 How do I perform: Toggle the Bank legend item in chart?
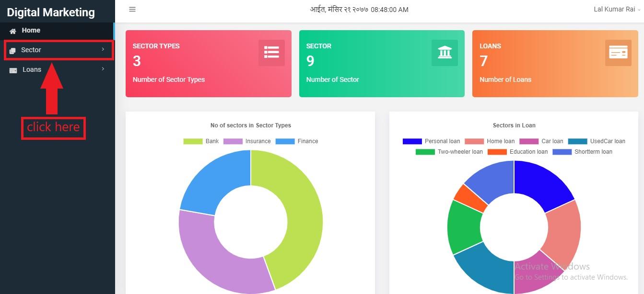(x=201, y=141)
